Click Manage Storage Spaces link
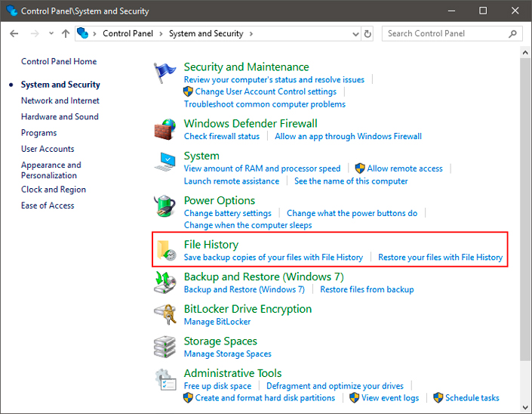 [x=228, y=354]
